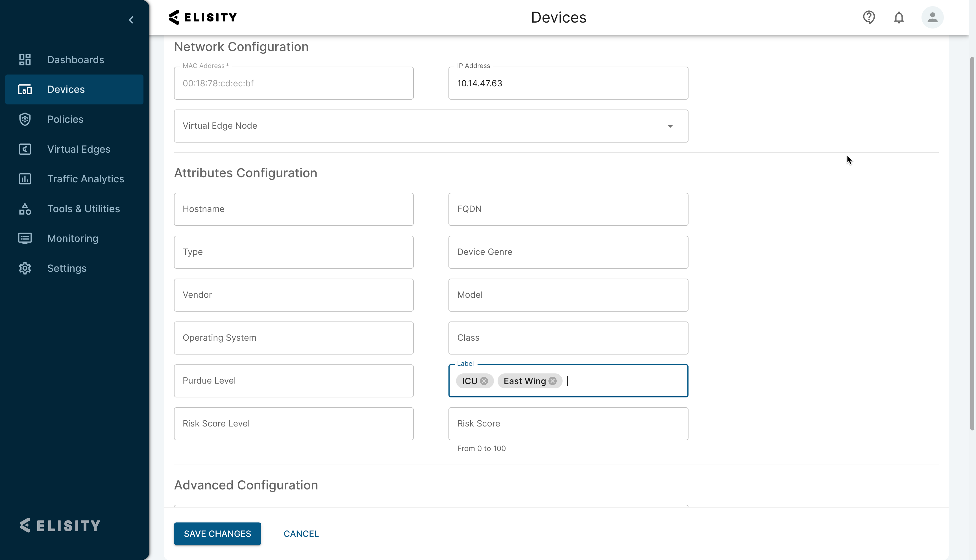Open the Policies section
This screenshot has height=560, width=976.
[x=66, y=119]
